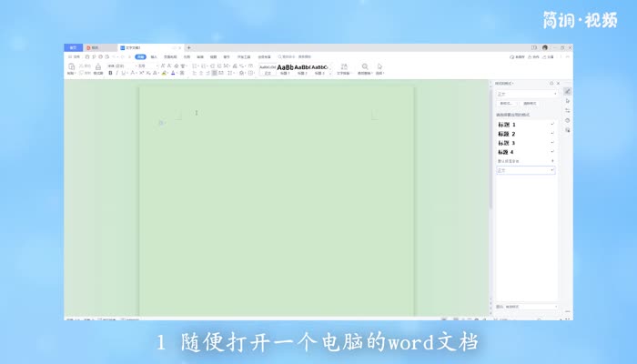Click the font color A icon
This screenshot has width=637, height=364.
(x=173, y=73)
